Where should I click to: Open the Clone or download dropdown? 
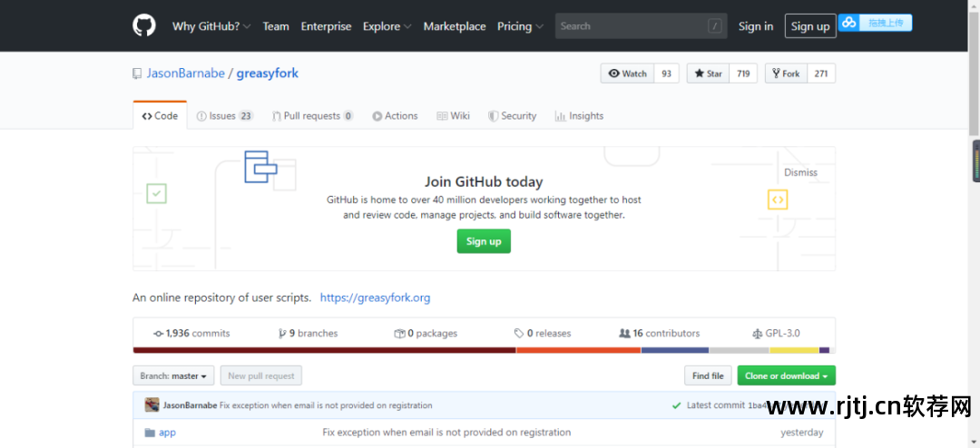pos(786,375)
